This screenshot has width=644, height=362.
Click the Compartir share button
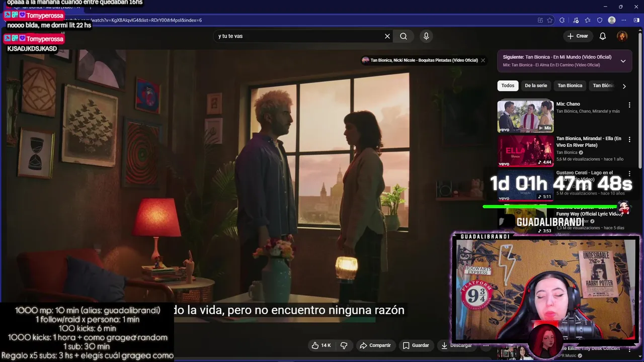tap(375, 345)
